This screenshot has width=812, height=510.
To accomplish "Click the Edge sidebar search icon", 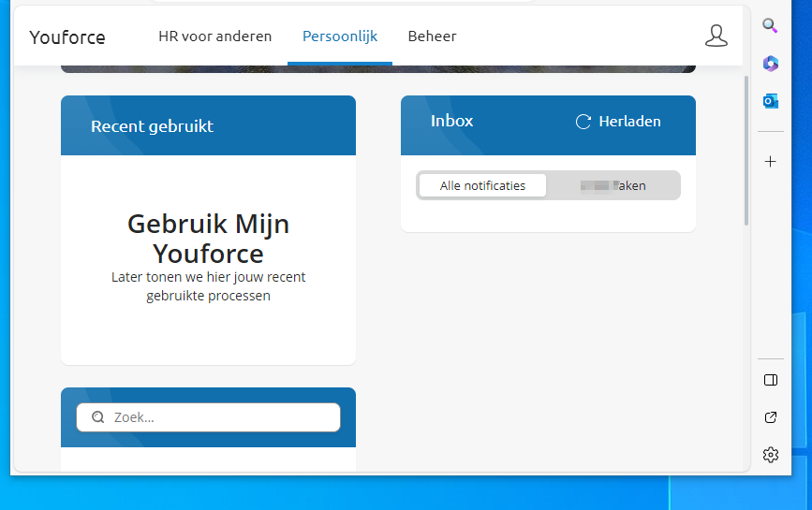I will 770,26.
